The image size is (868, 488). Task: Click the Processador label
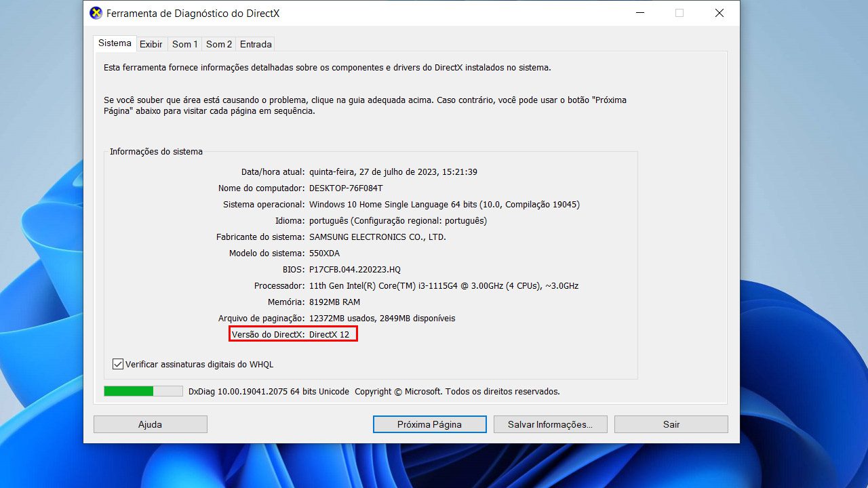tap(279, 286)
